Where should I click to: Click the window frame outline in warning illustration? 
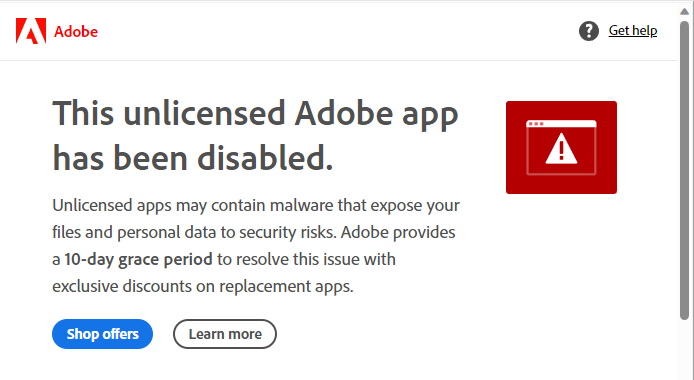(561, 147)
